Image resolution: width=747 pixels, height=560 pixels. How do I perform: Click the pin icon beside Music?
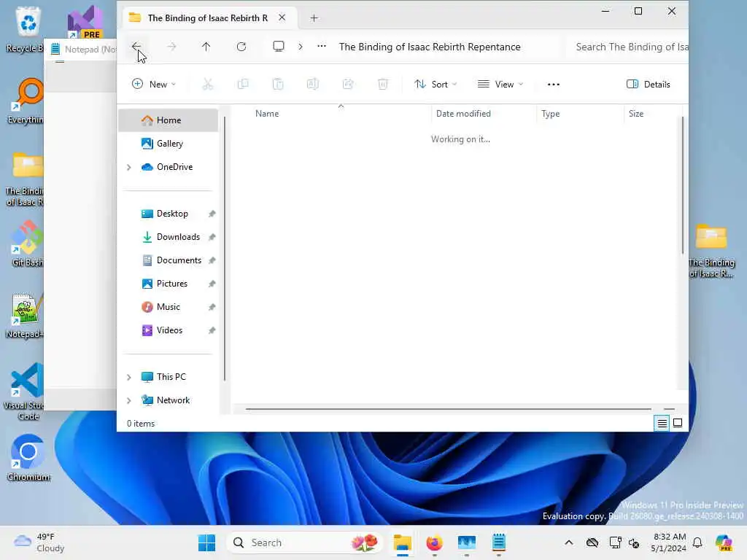pos(212,307)
